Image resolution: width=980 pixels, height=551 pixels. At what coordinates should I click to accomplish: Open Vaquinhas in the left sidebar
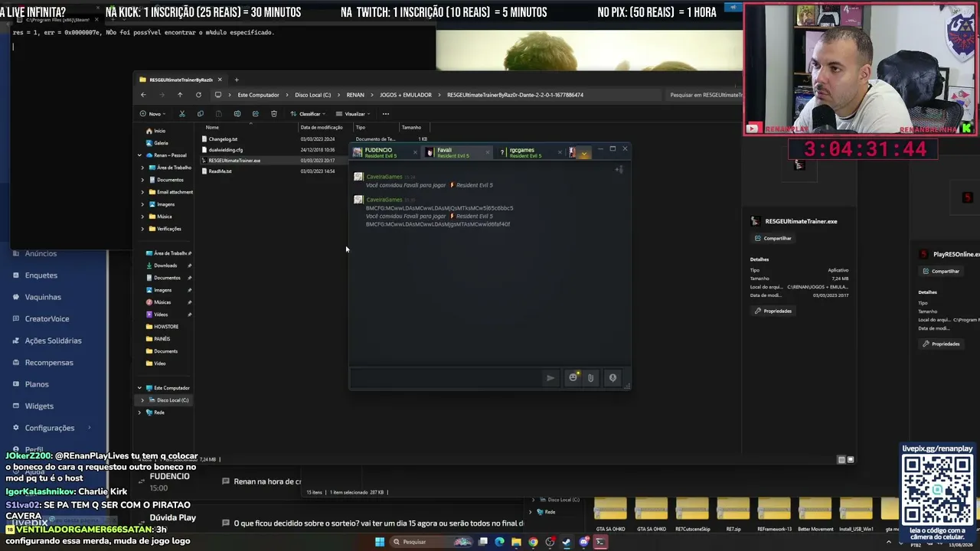point(43,297)
